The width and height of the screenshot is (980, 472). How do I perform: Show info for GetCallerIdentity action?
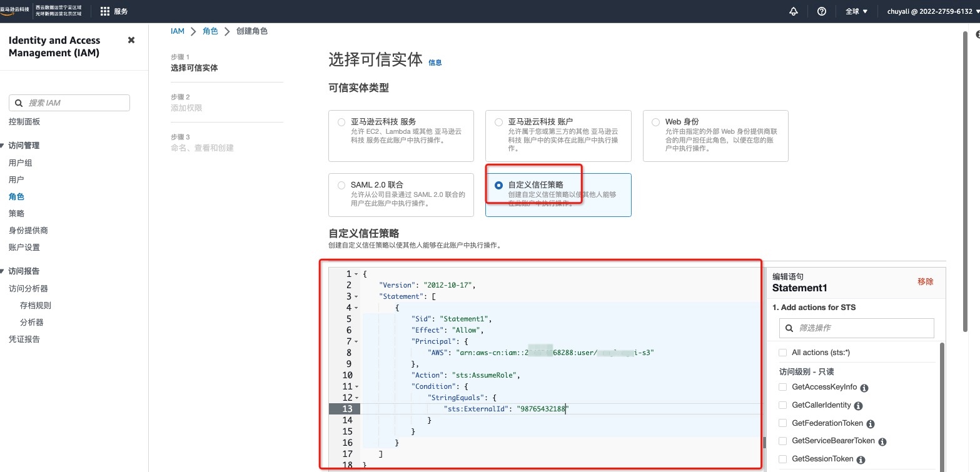[858, 406]
